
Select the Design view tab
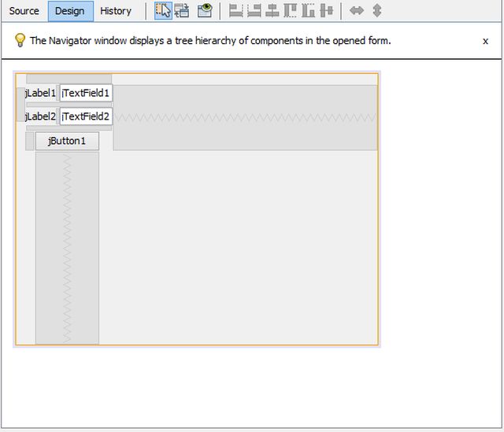[x=70, y=11]
